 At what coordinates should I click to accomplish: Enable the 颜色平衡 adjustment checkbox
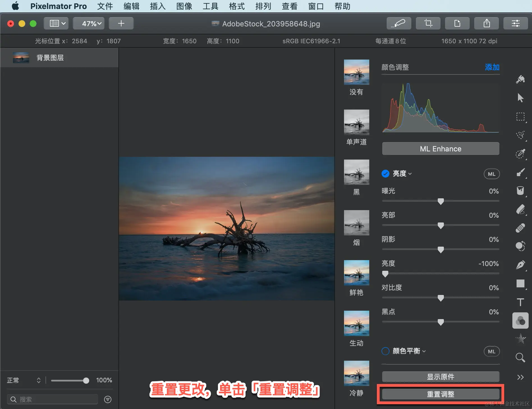pos(386,351)
